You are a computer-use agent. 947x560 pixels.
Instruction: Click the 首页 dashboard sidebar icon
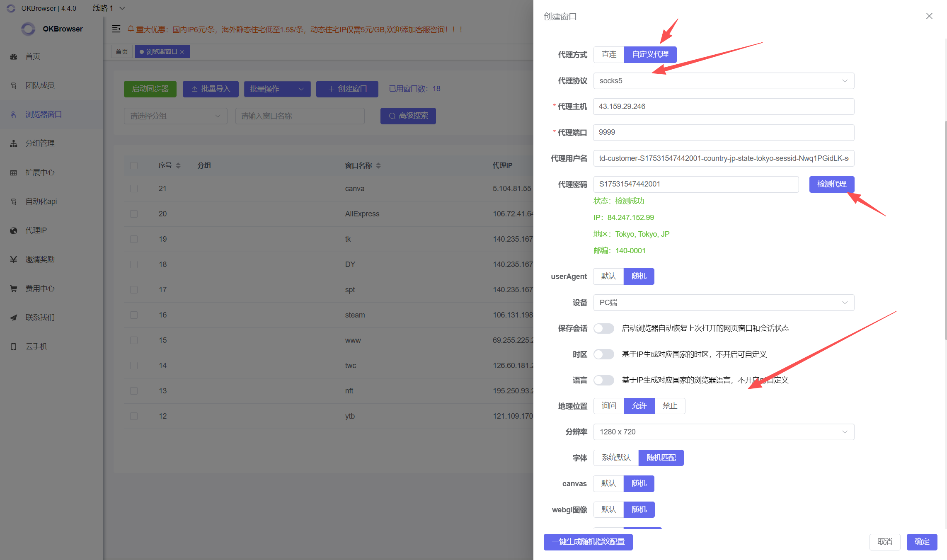pyautogui.click(x=14, y=56)
